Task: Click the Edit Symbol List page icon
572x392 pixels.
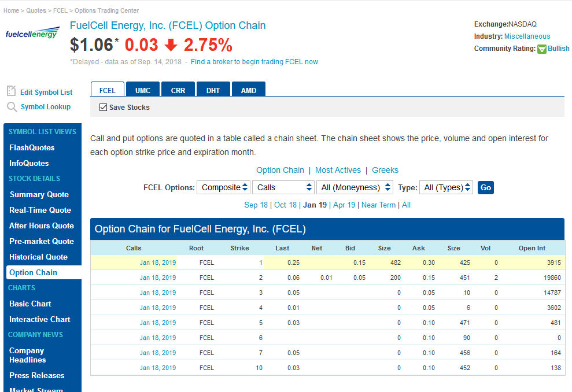Action: coord(12,91)
